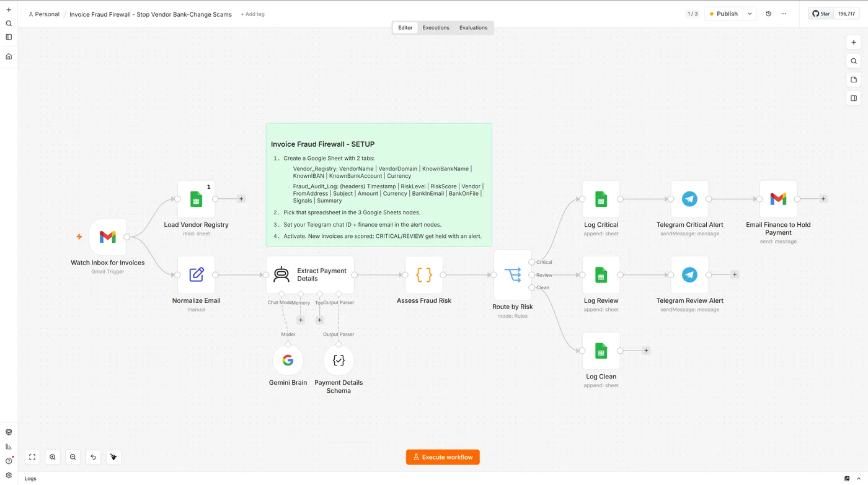Open the Extract Payment Details agent node
Viewport: 868px width, 485px height.
pos(310,274)
